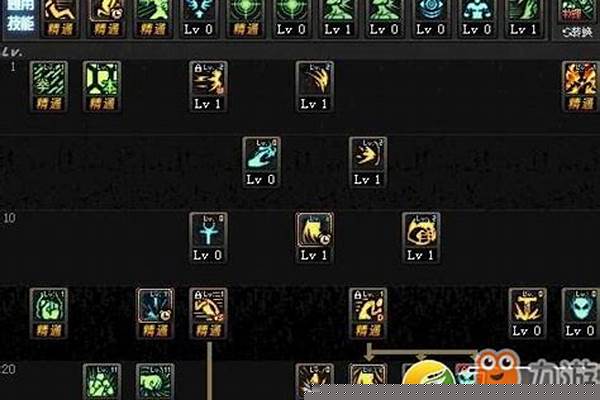
Task: Select the gold claw slash skill icon
Action: 315,87
